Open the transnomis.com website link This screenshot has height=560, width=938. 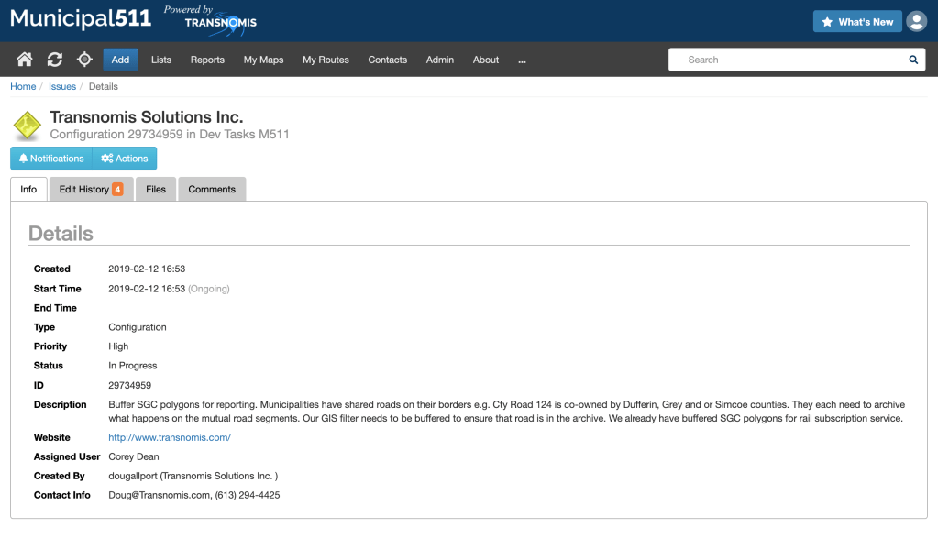coord(170,437)
